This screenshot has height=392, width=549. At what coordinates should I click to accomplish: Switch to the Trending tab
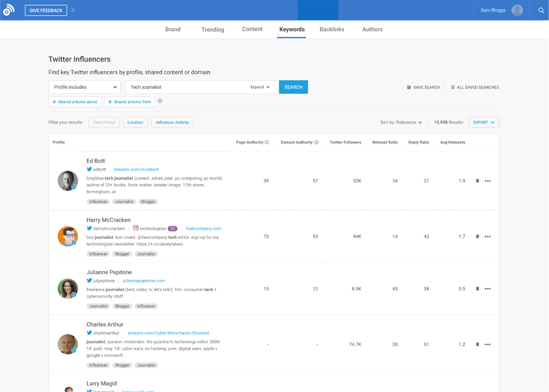212,29
